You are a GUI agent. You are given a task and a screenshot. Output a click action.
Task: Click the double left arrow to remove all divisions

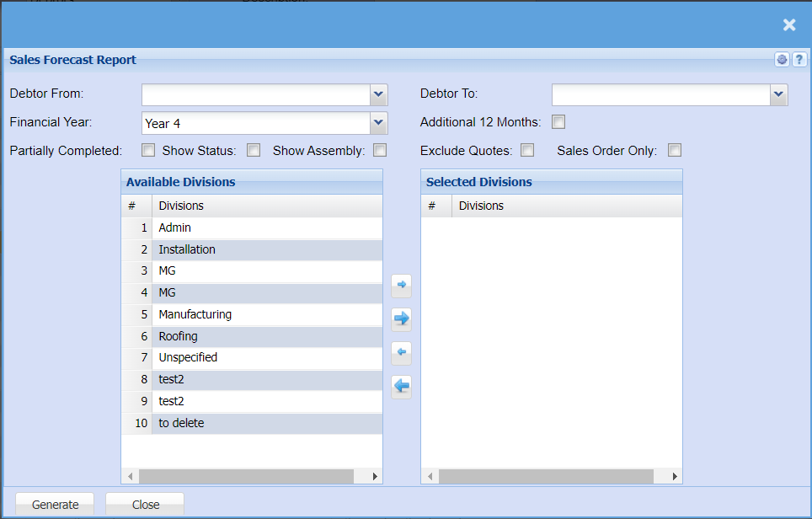pos(402,387)
